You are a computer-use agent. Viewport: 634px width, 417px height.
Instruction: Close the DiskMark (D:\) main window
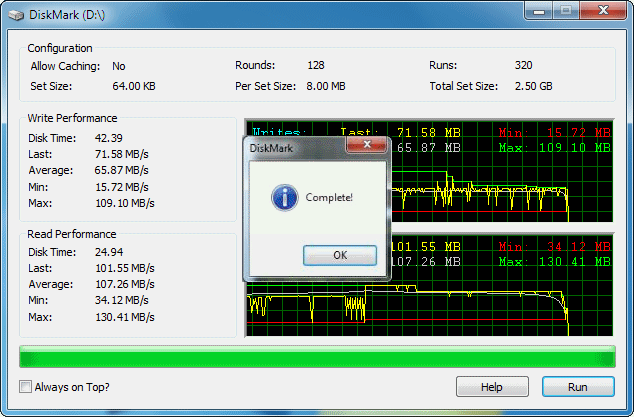pyautogui.click(x=603, y=11)
